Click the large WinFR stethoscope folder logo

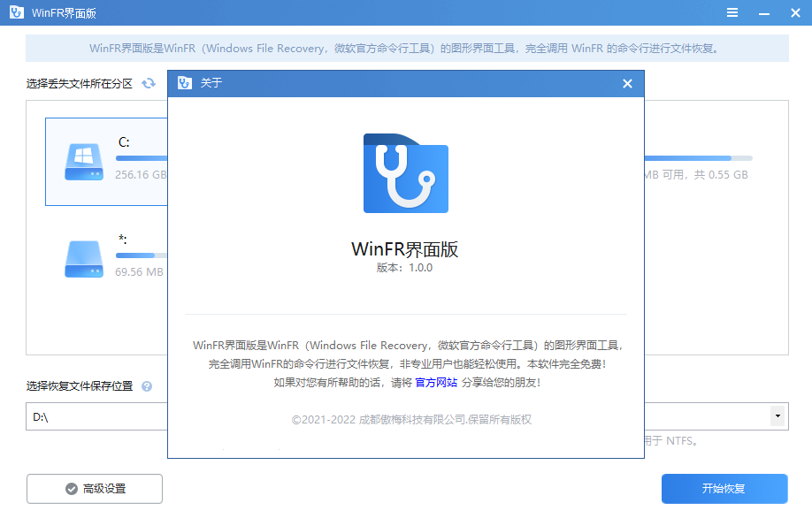(406, 173)
